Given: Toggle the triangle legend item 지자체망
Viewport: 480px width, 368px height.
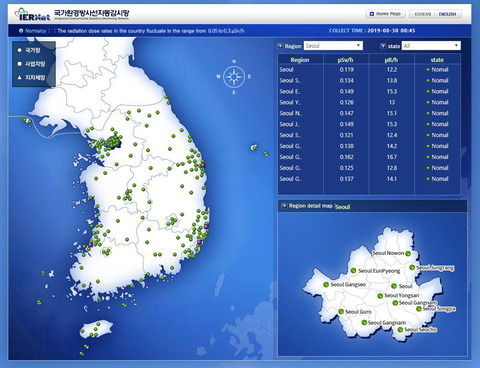Looking at the screenshot, I should click(31, 78).
